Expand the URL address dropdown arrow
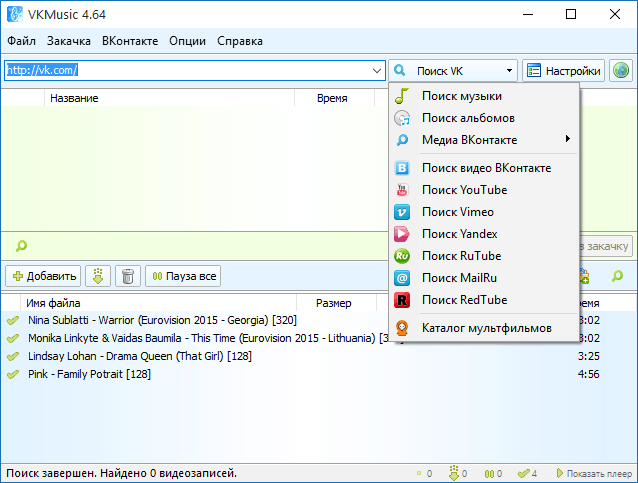The height and width of the screenshot is (483, 638). [x=376, y=71]
